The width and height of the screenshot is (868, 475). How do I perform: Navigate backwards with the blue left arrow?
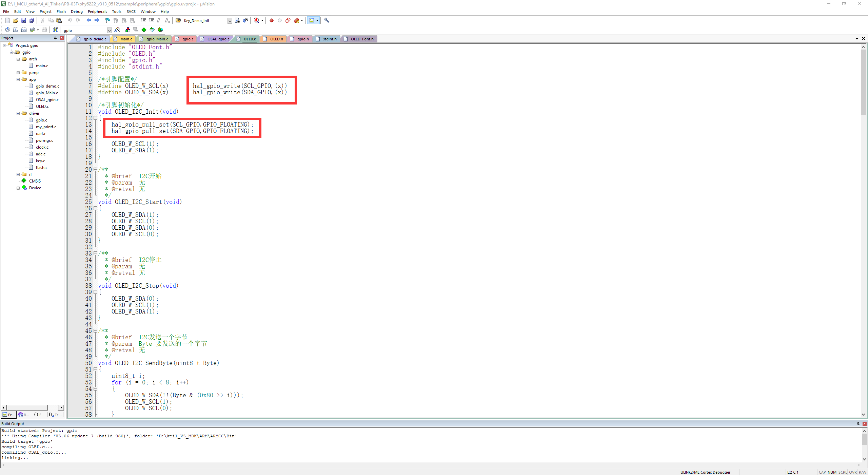coord(89,20)
